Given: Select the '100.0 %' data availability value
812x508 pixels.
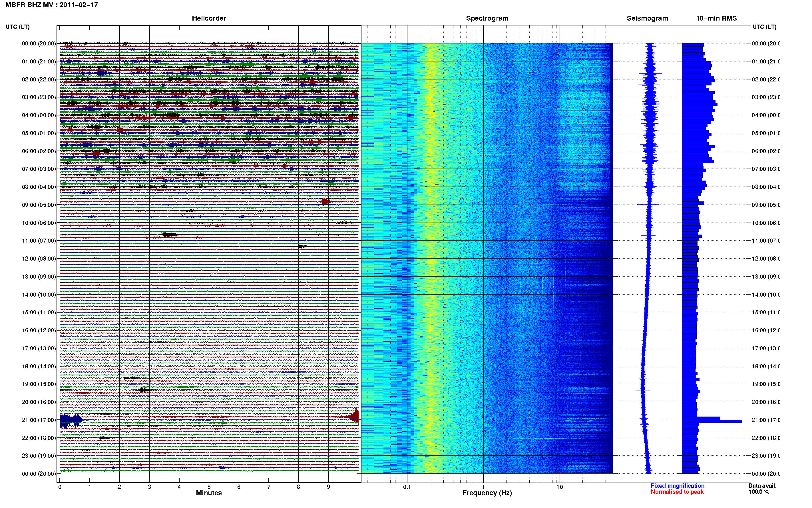Looking at the screenshot, I should tap(758, 492).
